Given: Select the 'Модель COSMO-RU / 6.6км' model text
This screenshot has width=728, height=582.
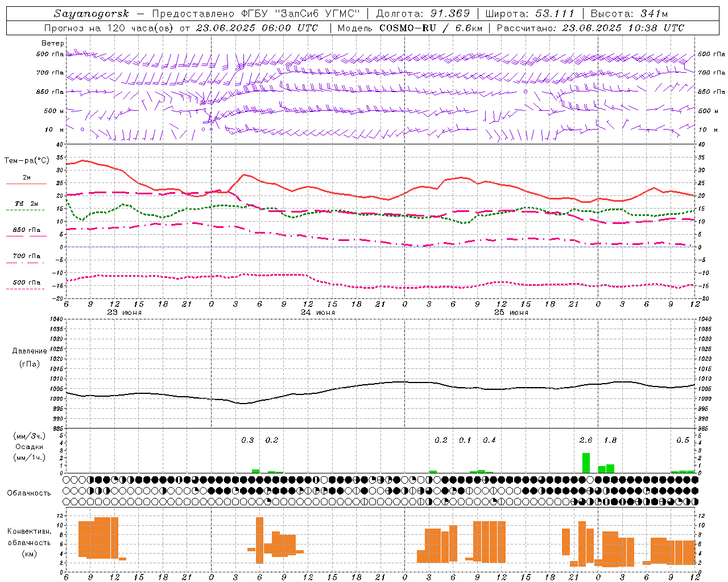Looking at the screenshot, I should (409, 28).
